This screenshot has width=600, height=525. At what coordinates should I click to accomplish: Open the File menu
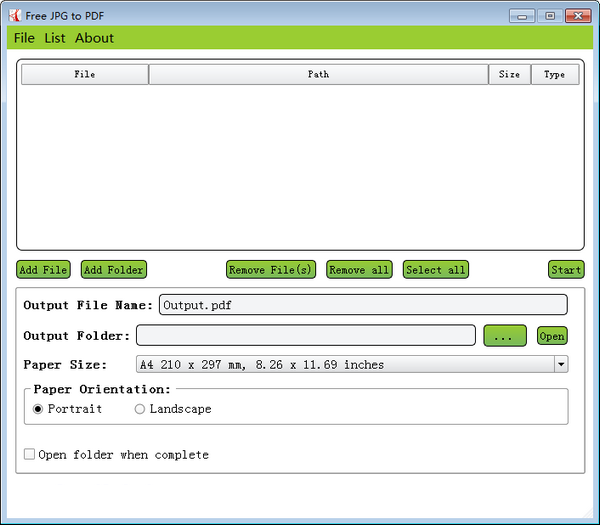click(x=24, y=38)
